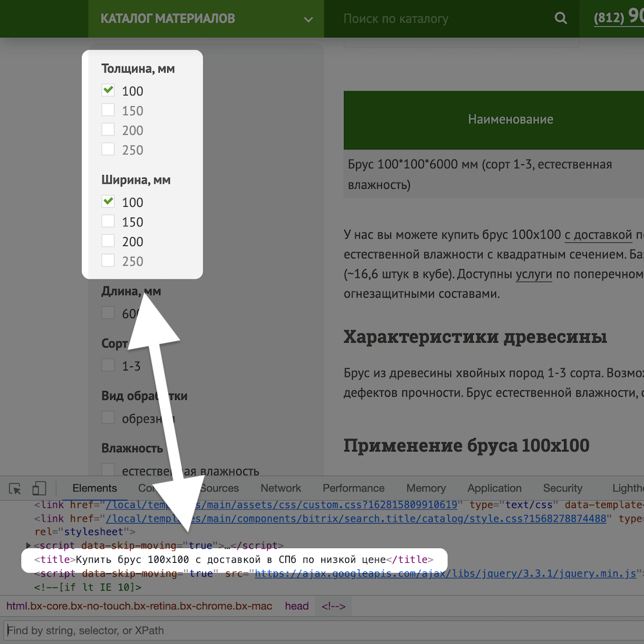The height and width of the screenshot is (644, 644).
Task: Check the Толщина 250 checkbox
Action: 108,149
